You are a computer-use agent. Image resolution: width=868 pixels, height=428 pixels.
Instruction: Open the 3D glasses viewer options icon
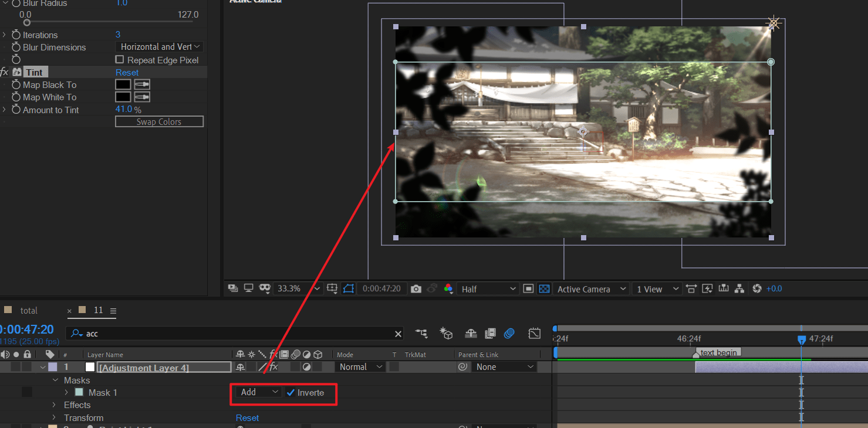tap(265, 288)
